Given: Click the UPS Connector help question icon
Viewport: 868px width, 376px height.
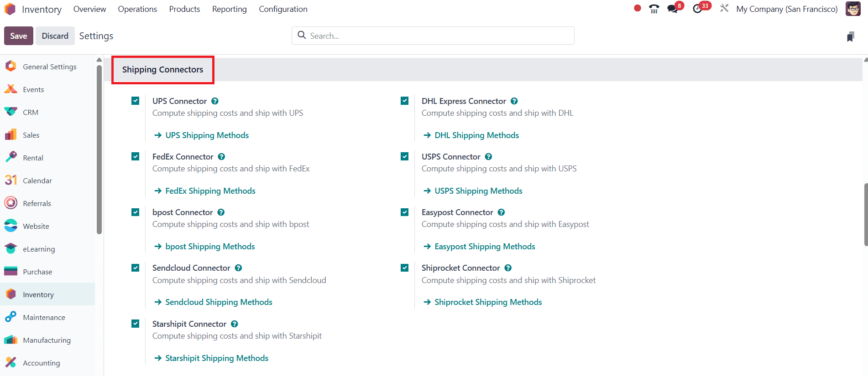Looking at the screenshot, I should (x=215, y=101).
